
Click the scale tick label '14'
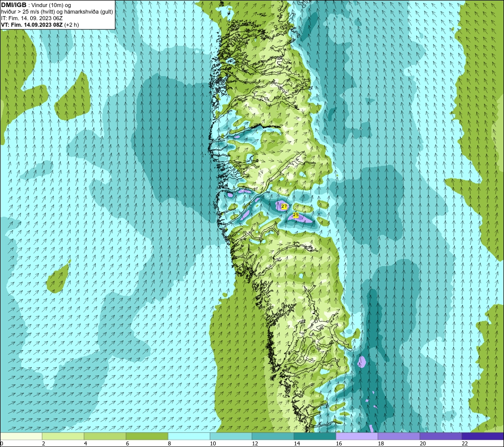[x=297, y=444]
